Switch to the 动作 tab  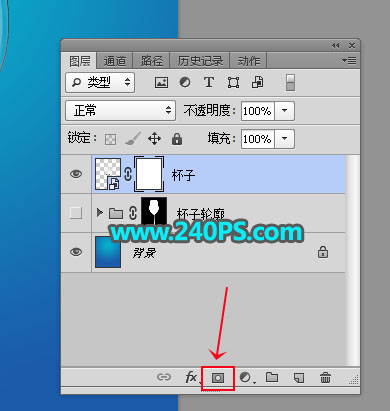[x=248, y=61]
